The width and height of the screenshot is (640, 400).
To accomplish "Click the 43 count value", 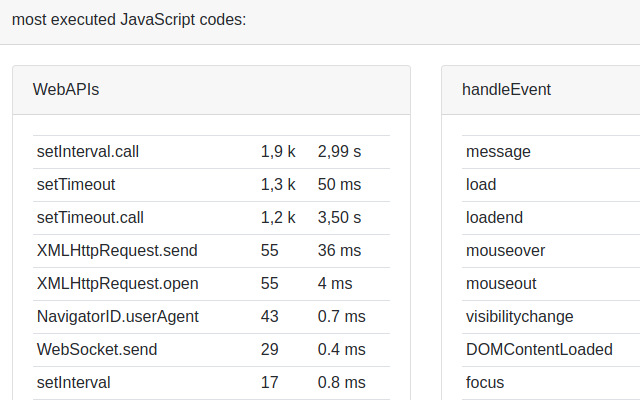I will 269,317.
